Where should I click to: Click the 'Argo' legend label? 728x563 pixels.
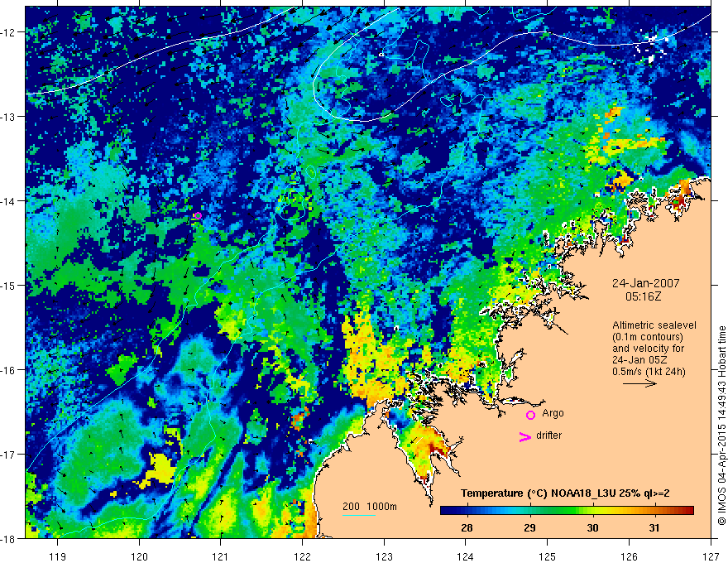point(553,413)
